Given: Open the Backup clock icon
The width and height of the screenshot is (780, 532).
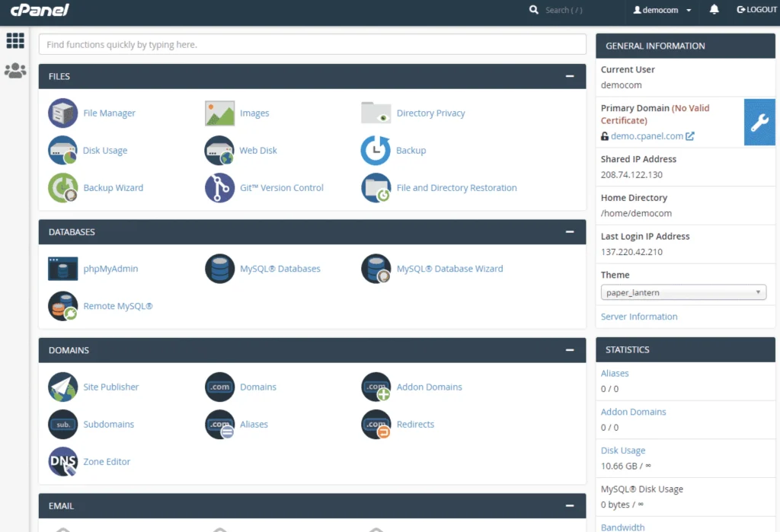Looking at the screenshot, I should [x=376, y=150].
